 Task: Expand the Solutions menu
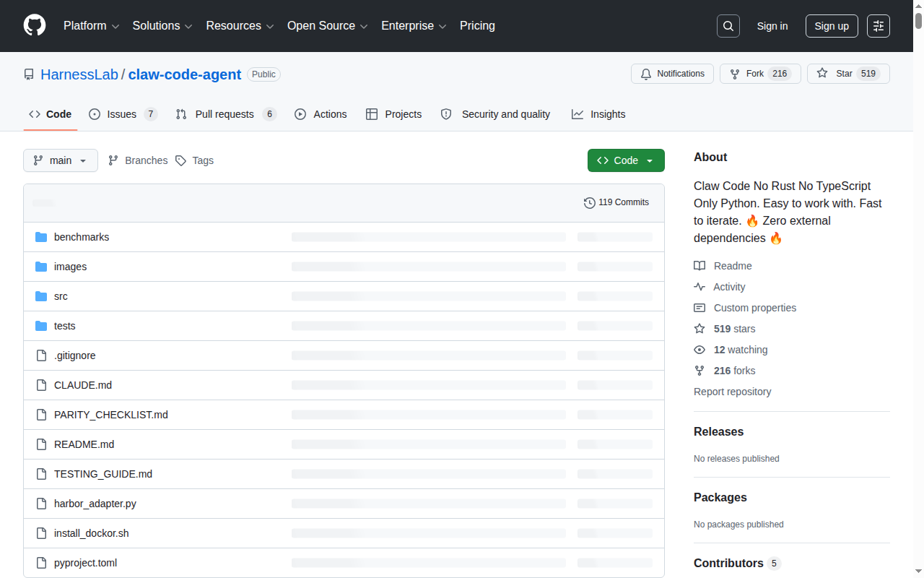point(162,26)
